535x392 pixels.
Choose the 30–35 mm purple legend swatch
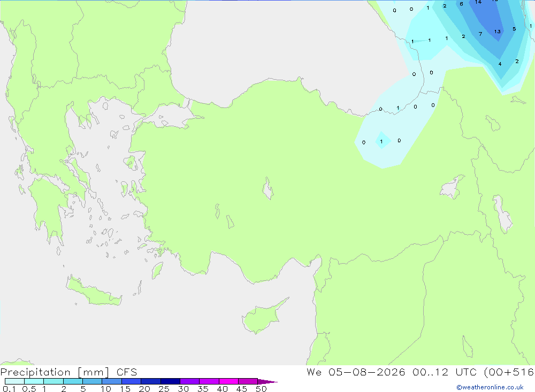[190, 381]
